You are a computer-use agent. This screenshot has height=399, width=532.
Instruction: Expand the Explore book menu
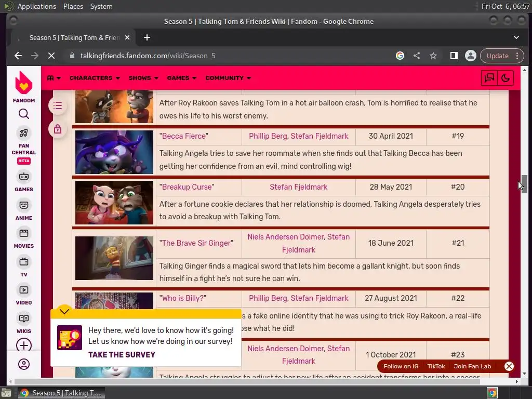(54, 78)
